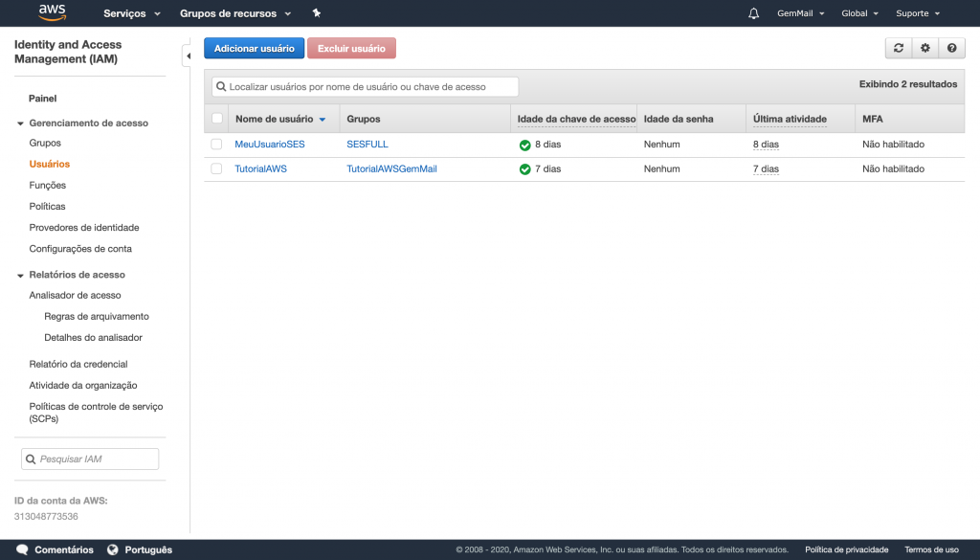Click Adicionar usuário button
The height and width of the screenshot is (560, 980).
[x=255, y=48]
